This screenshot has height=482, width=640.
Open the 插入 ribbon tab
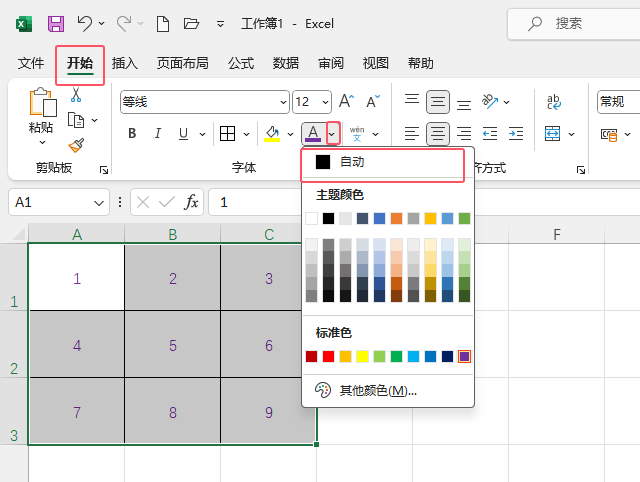125,63
